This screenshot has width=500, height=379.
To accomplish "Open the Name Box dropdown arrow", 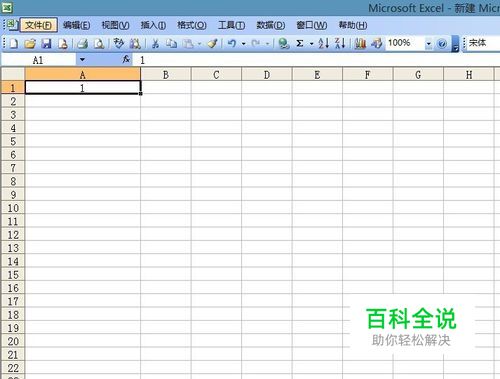I will pyautogui.click(x=82, y=60).
